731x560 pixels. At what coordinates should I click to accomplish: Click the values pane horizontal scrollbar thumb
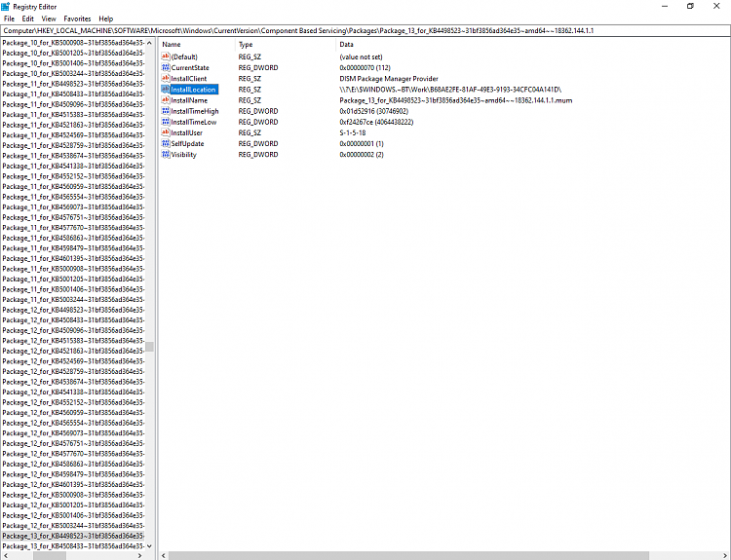(408, 555)
